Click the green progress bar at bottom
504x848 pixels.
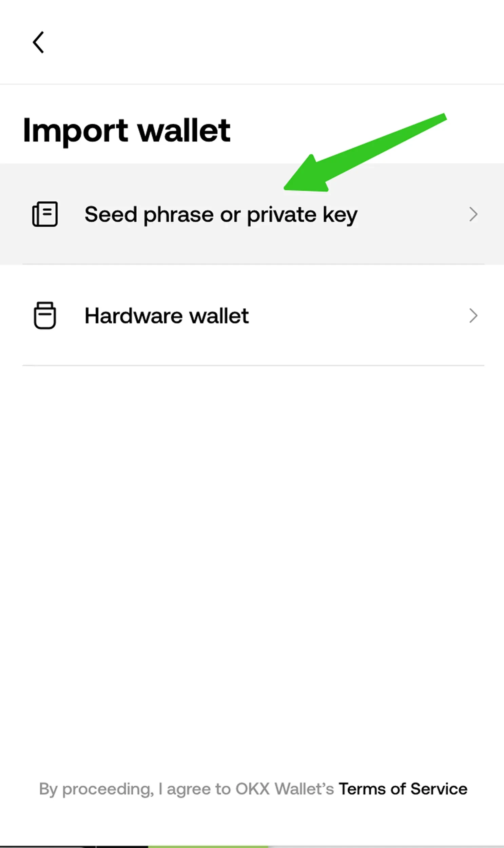pos(208,846)
